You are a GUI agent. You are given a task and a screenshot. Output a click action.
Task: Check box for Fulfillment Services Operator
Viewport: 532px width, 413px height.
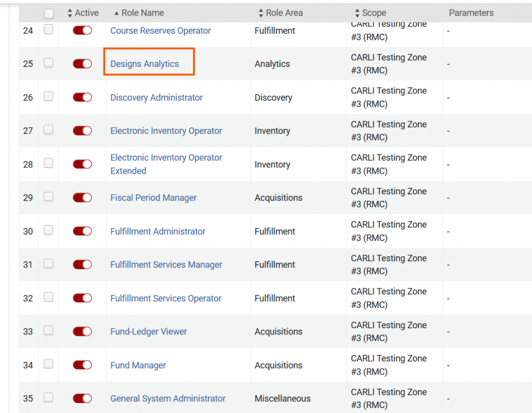49,297
